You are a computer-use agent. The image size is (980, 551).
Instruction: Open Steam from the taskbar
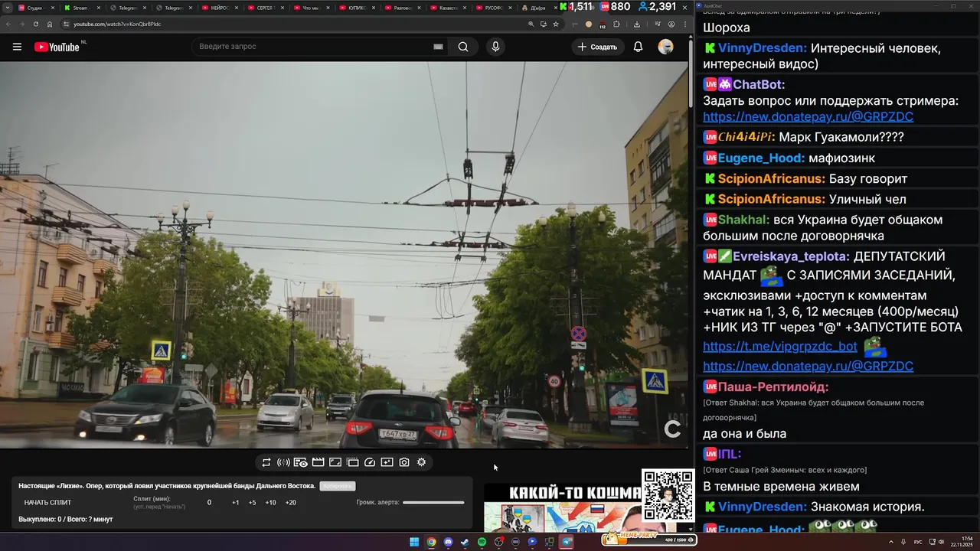click(x=465, y=542)
